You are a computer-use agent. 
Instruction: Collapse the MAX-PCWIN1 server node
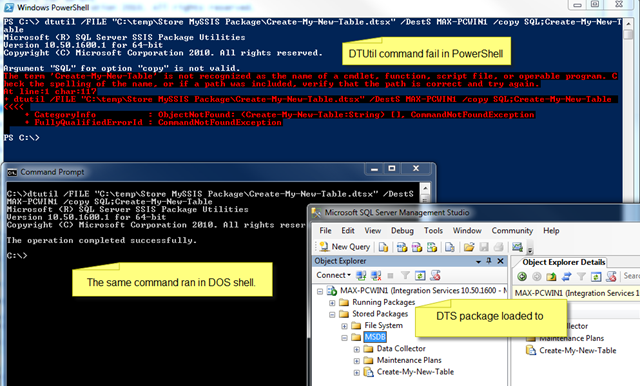(320, 291)
